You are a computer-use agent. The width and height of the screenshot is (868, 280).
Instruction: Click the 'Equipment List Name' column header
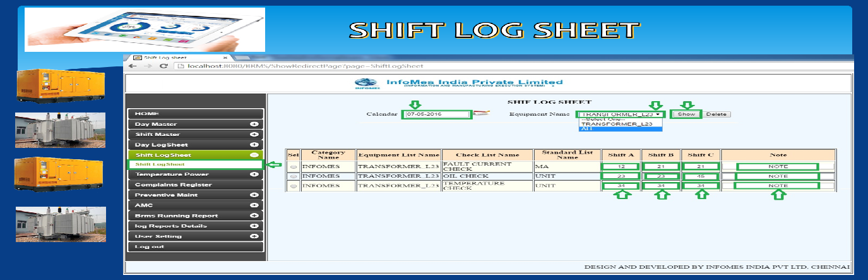[398, 155]
